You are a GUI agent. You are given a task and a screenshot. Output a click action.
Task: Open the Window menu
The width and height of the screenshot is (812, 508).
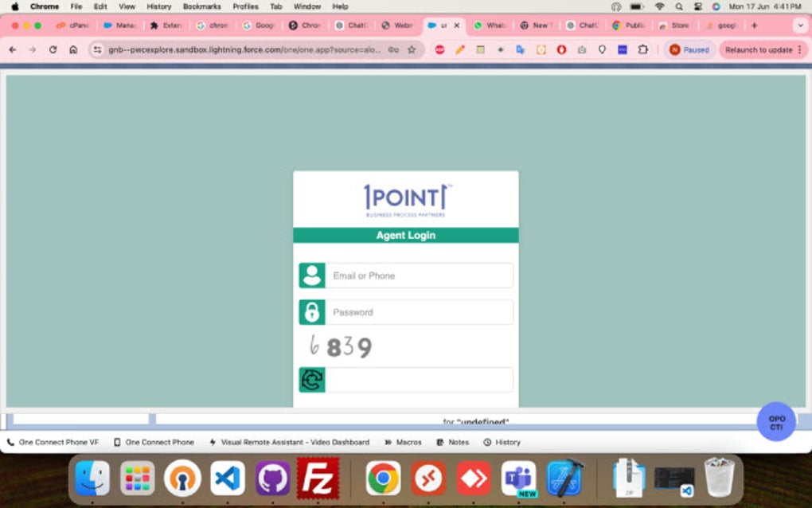click(307, 6)
